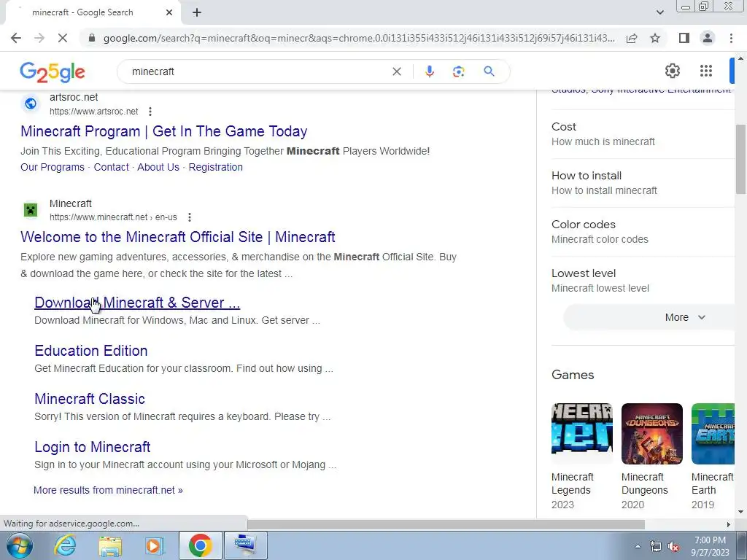The width and height of the screenshot is (747, 560).
Task: Click the Minecraft creeper favicon
Action: (x=31, y=209)
